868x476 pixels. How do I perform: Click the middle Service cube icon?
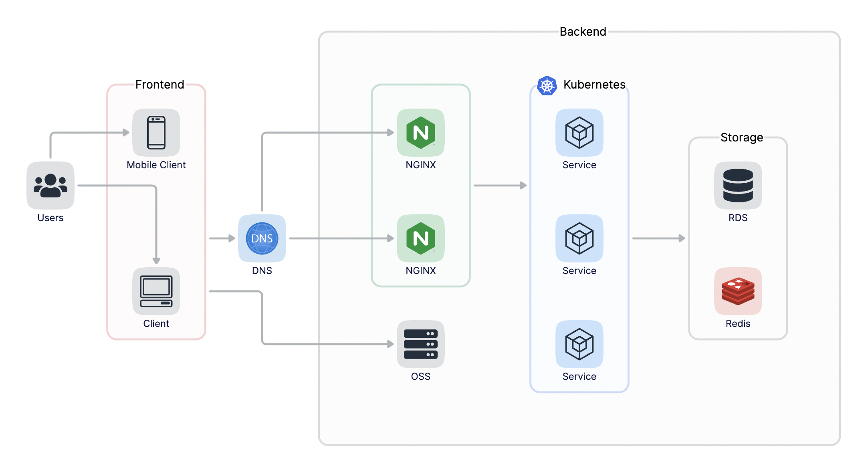click(x=579, y=238)
